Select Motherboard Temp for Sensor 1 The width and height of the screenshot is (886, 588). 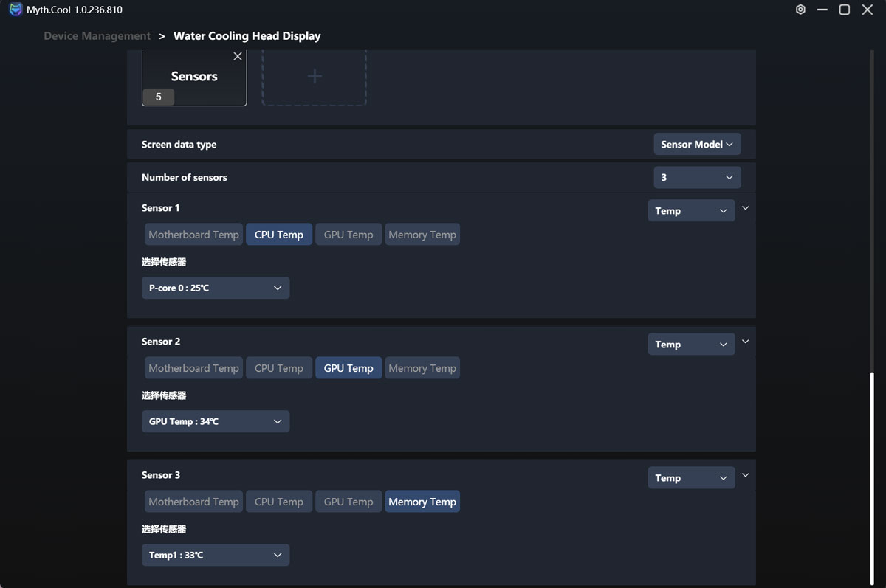click(193, 235)
